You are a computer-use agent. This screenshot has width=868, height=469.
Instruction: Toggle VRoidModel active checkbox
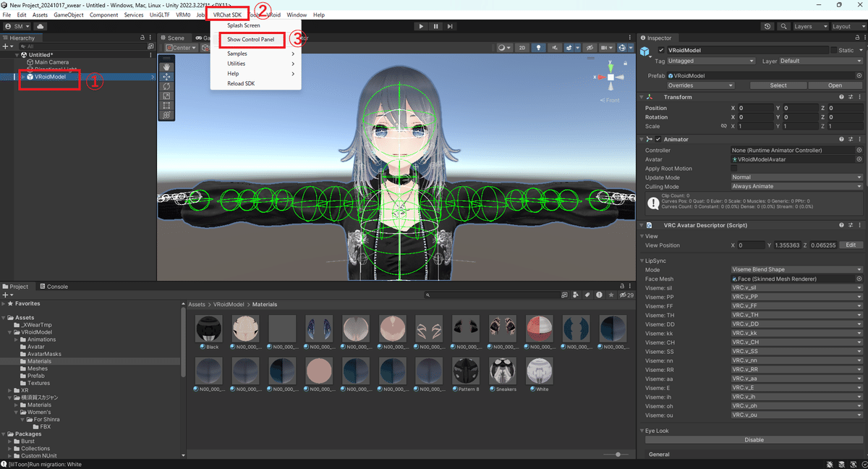661,51
